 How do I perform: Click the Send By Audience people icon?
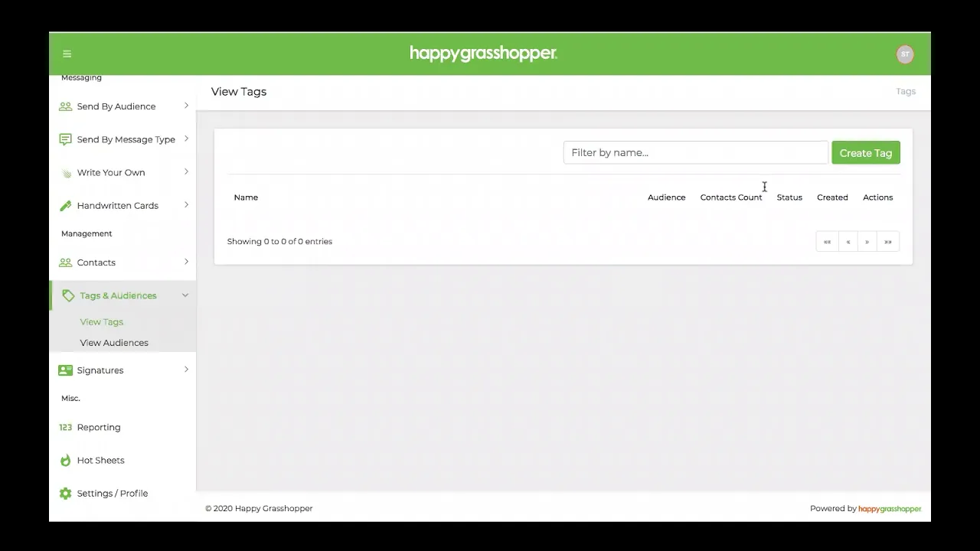coord(66,106)
